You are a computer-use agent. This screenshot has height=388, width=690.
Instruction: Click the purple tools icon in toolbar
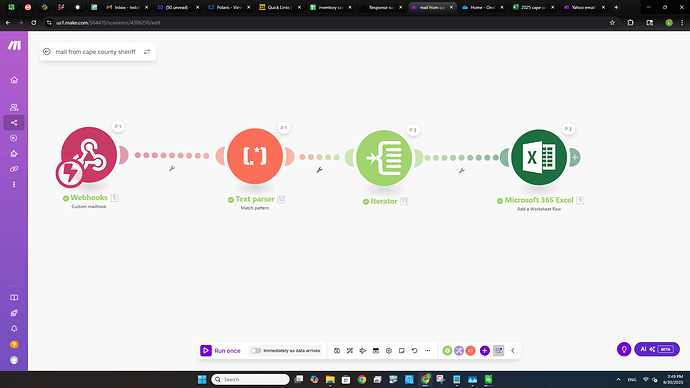459,351
